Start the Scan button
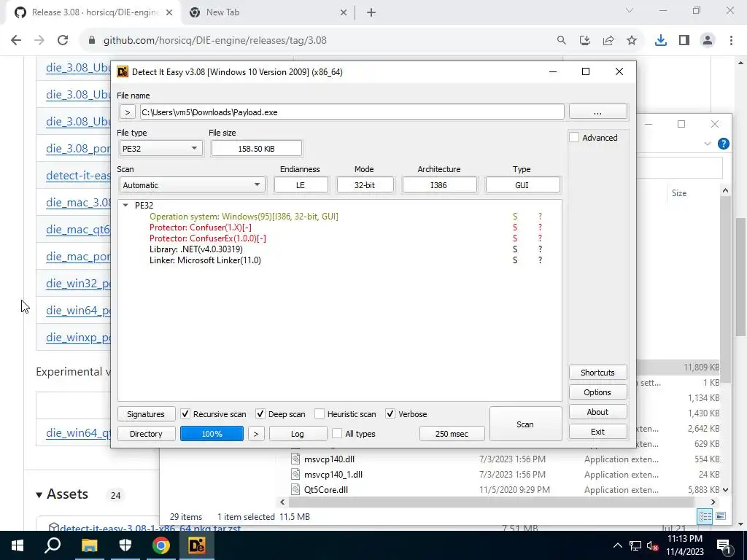 tap(525, 424)
